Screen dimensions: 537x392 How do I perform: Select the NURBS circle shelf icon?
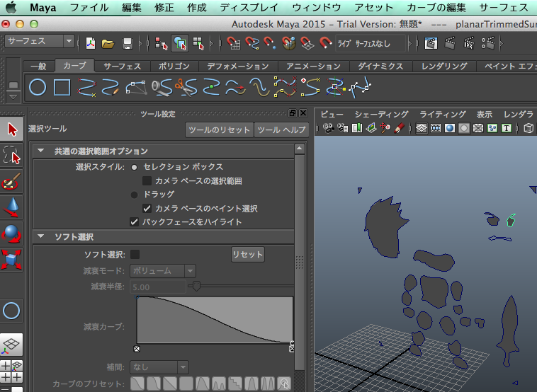pos(38,87)
